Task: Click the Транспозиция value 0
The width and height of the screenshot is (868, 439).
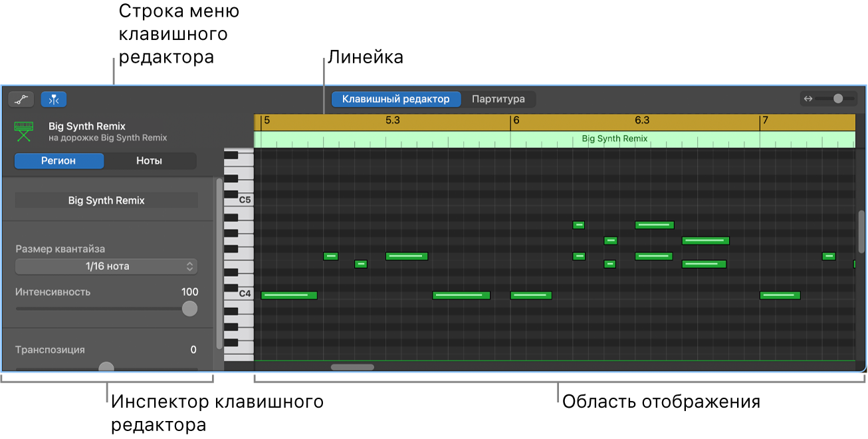Action: click(193, 349)
